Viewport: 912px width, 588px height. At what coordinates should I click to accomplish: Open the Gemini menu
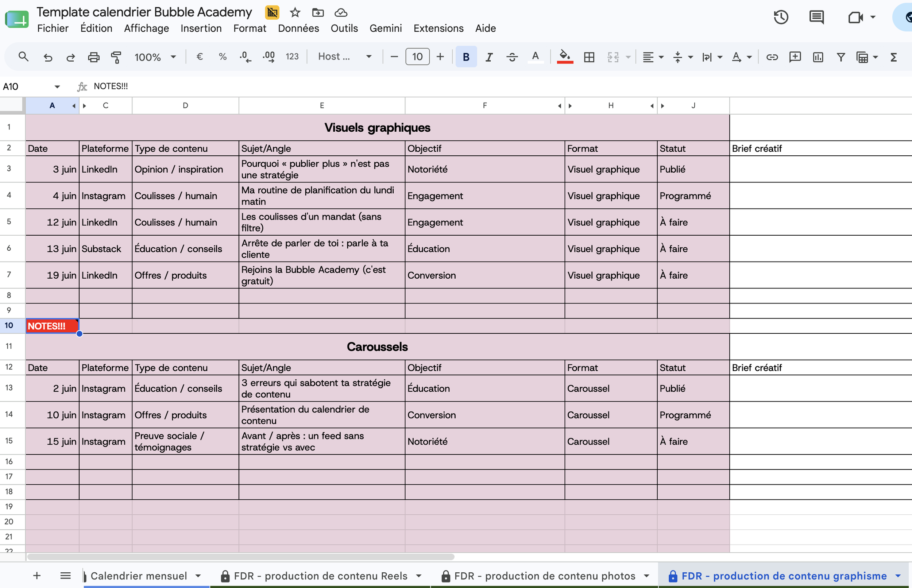pyautogui.click(x=386, y=28)
